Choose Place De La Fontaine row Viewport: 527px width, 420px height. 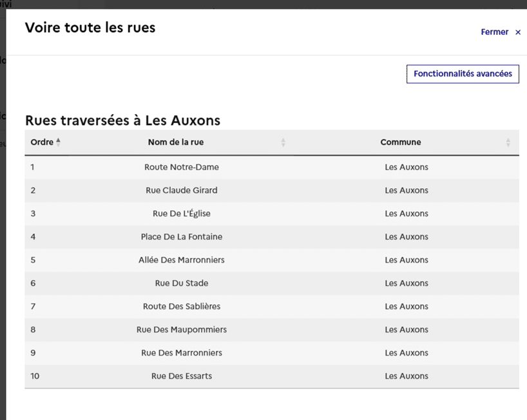(x=272, y=236)
